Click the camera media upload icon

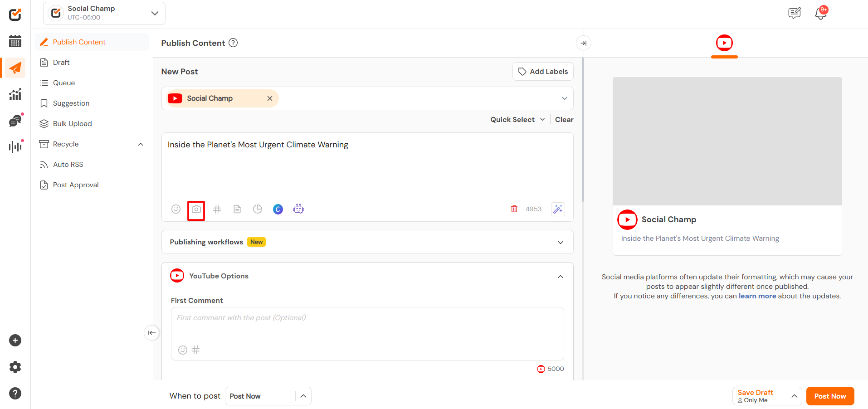[196, 209]
